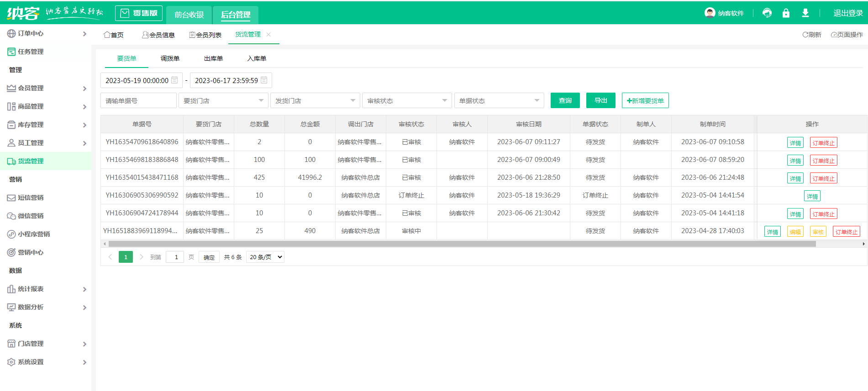The height and width of the screenshot is (391, 868).
Task: Open the 审核状态 dropdown
Action: click(407, 100)
